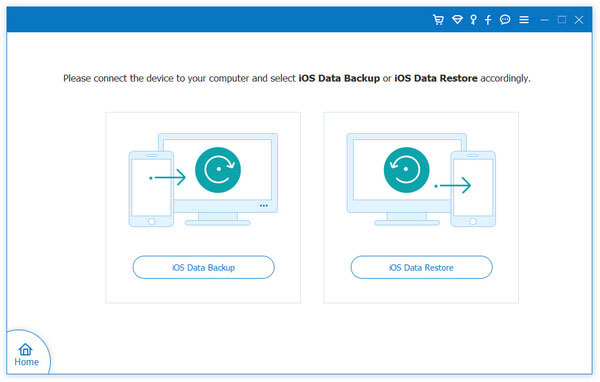Click the diamond premium icon in title bar
The height and width of the screenshot is (382, 600).
coord(457,20)
